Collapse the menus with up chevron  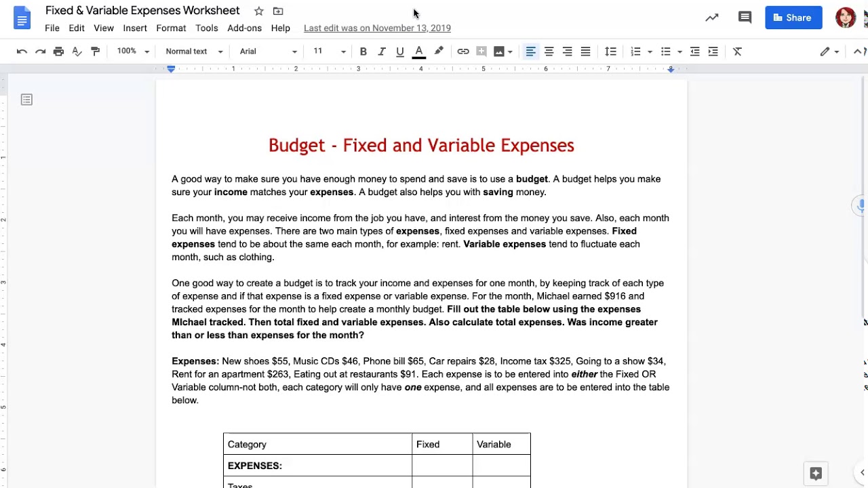[x=857, y=52]
